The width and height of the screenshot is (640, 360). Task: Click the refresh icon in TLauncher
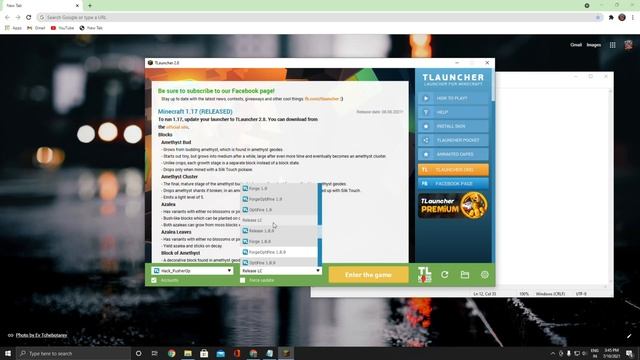(x=444, y=275)
